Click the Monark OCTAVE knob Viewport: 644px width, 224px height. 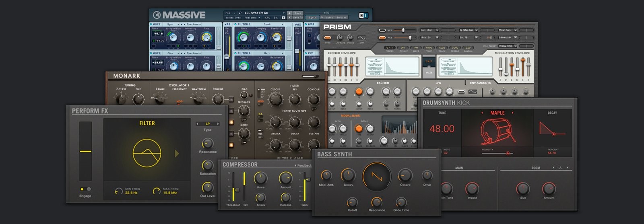[x=121, y=99]
